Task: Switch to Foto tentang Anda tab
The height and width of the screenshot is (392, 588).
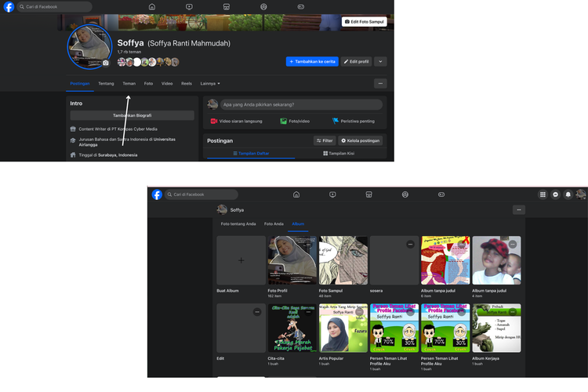Action: pos(238,224)
